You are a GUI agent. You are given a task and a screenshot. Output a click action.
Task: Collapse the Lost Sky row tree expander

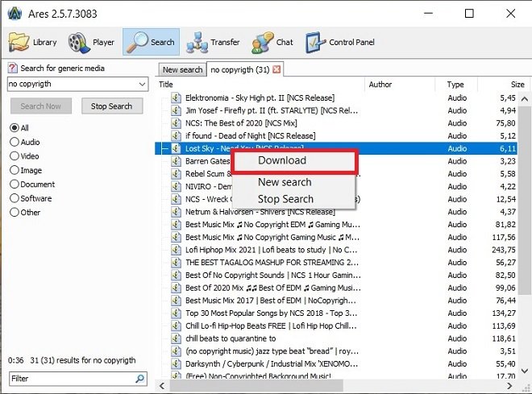click(165, 148)
